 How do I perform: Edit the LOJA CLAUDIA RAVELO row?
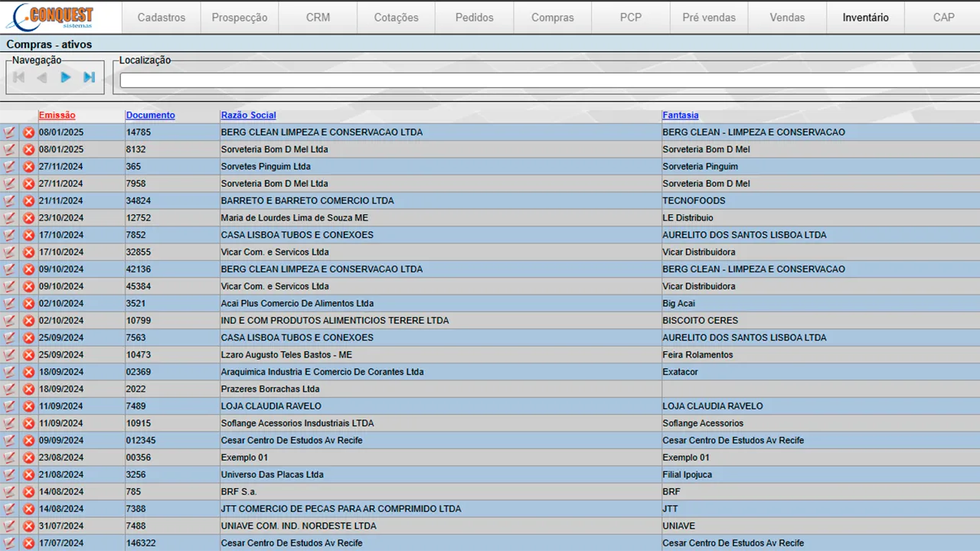[x=9, y=406]
